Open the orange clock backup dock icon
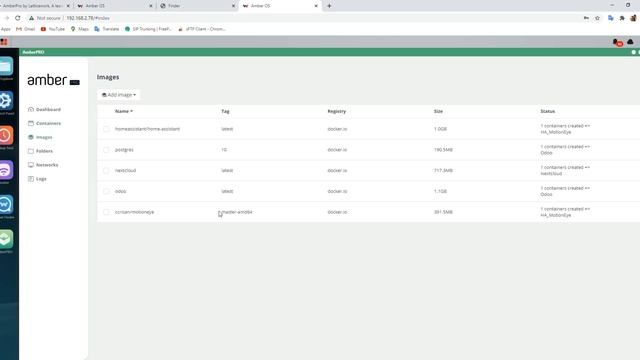The height and width of the screenshot is (360, 640). pos(6,135)
